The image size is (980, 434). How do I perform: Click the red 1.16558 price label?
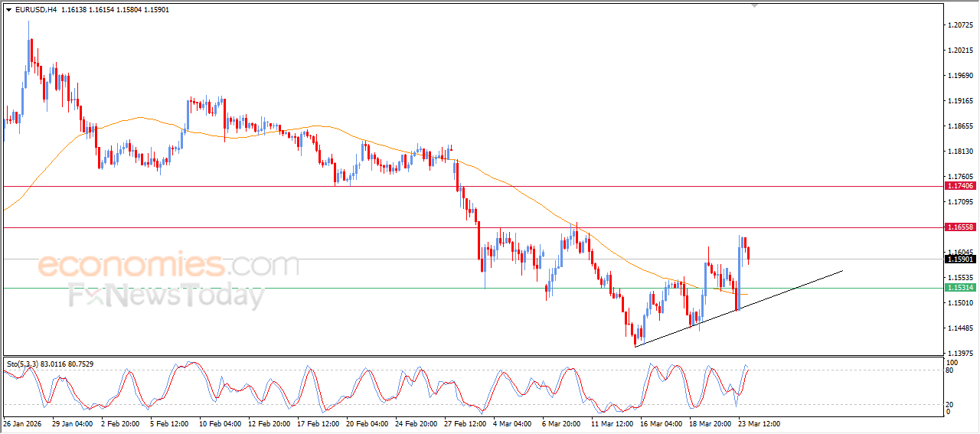coord(960,227)
